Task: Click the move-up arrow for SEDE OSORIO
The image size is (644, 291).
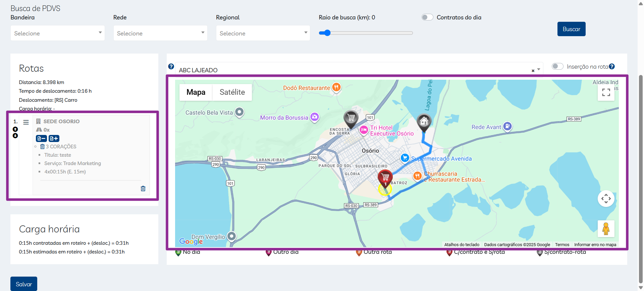Action: pyautogui.click(x=15, y=129)
